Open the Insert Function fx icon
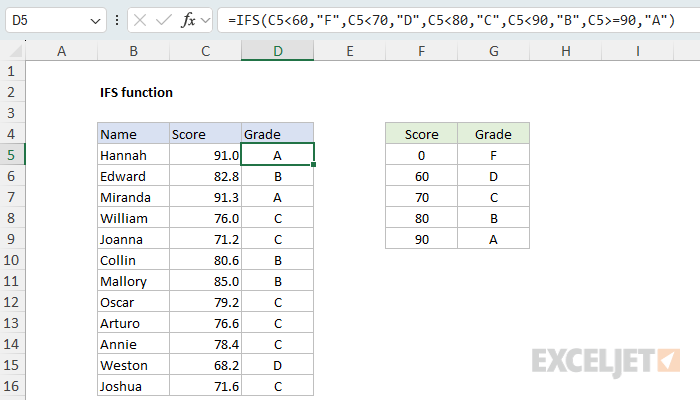The width and height of the screenshot is (700, 400). coord(188,20)
